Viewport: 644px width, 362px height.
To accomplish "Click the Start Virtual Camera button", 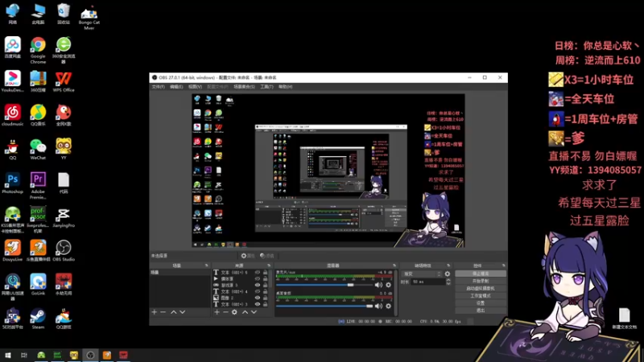I will tap(481, 288).
